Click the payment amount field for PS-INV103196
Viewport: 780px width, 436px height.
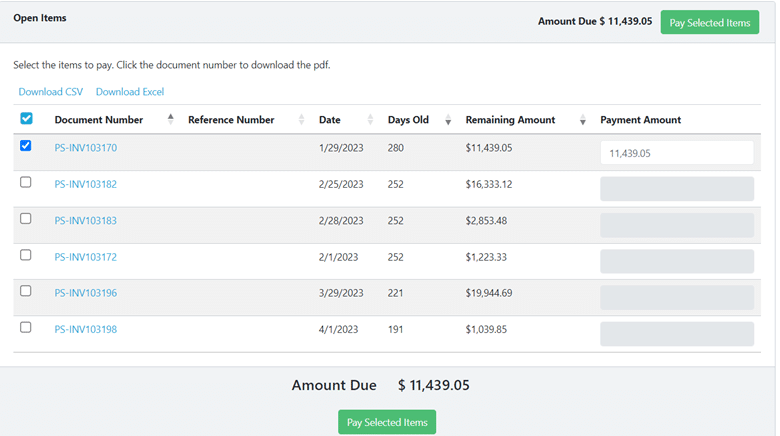(677, 298)
